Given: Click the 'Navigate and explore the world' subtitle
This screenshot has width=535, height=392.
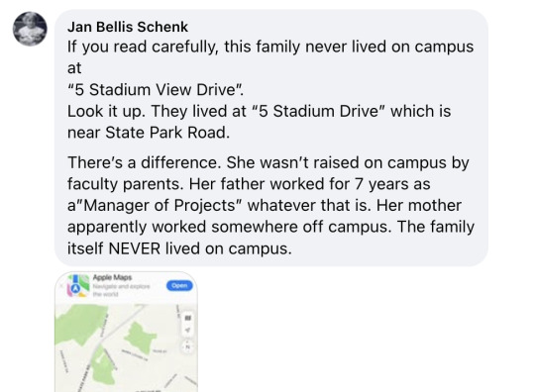Looking at the screenshot, I should point(121,290).
